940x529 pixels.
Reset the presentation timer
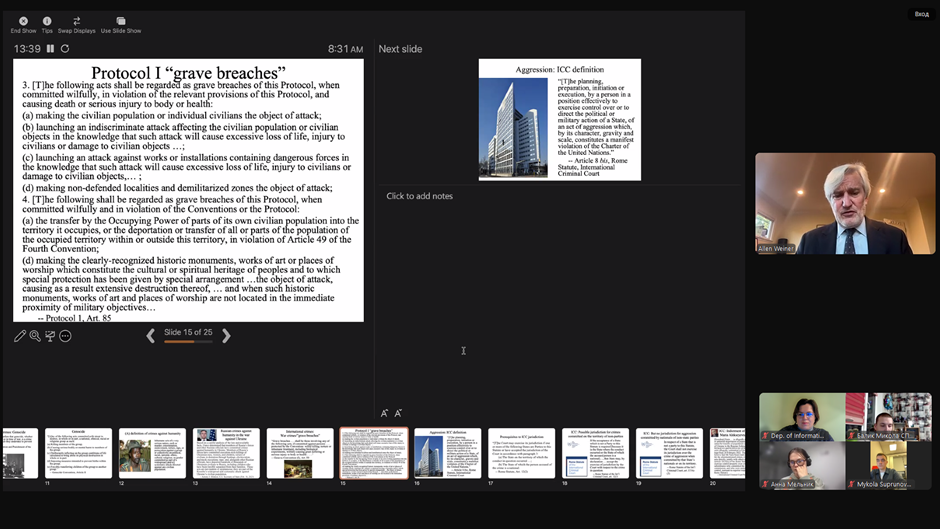pyautogui.click(x=65, y=49)
